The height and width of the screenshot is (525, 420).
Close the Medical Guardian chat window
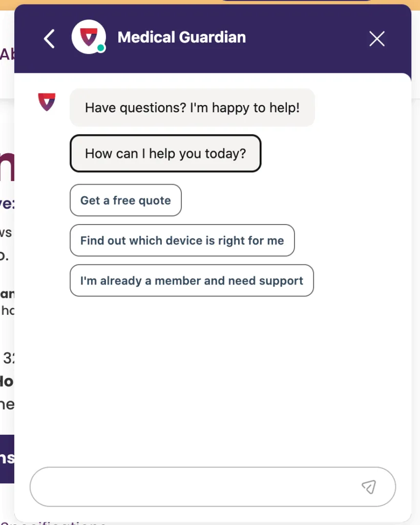coord(377,39)
